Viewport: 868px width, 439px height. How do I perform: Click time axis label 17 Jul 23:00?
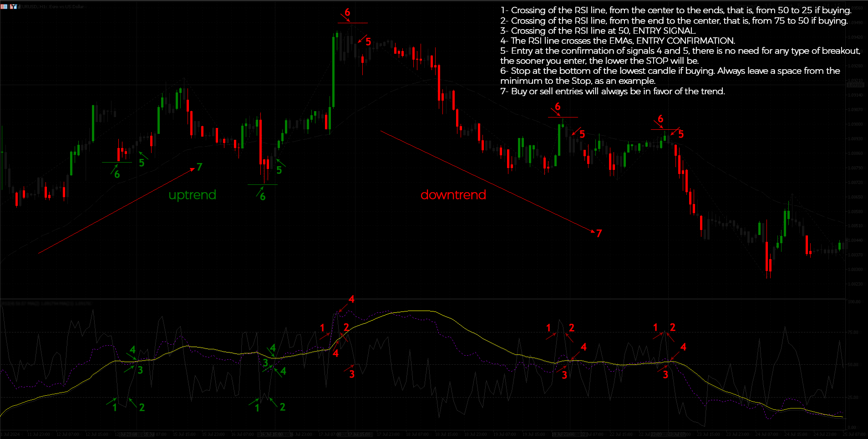pyautogui.click(x=388, y=434)
